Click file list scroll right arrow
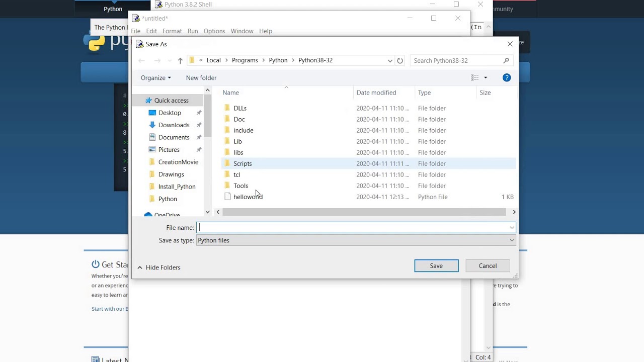Image resolution: width=644 pixels, height=362 pixels. (514, 212)
